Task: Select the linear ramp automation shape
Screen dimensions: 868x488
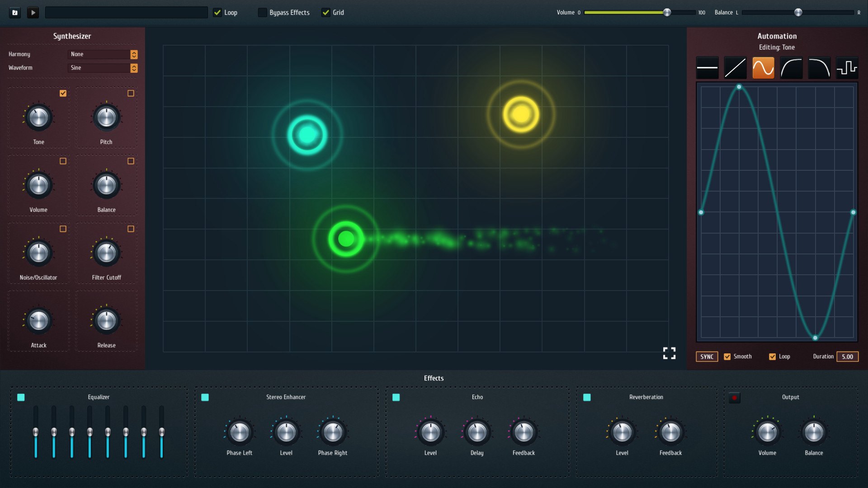Action: (736, 68)
